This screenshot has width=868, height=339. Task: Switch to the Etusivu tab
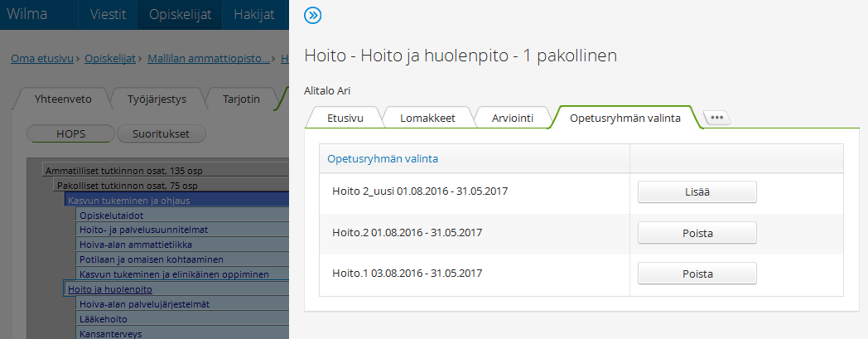pyautogui.click(x=343, y=119)
